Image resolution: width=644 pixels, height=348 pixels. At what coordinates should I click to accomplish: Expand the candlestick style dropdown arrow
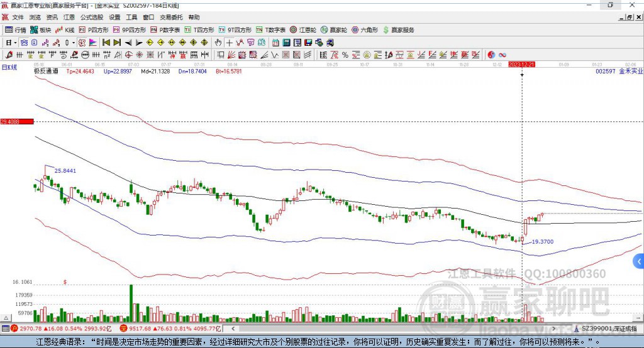click(x=73, y=43)
